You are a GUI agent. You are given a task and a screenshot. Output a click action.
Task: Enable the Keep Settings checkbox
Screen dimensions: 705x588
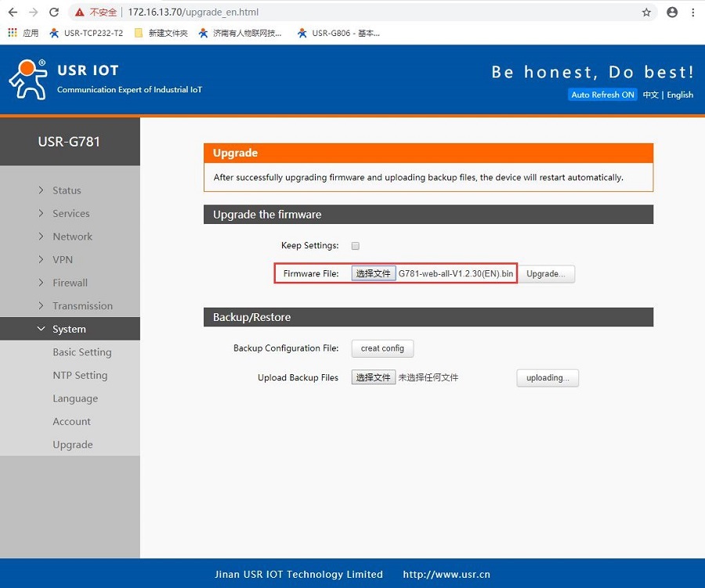point(355,245)
